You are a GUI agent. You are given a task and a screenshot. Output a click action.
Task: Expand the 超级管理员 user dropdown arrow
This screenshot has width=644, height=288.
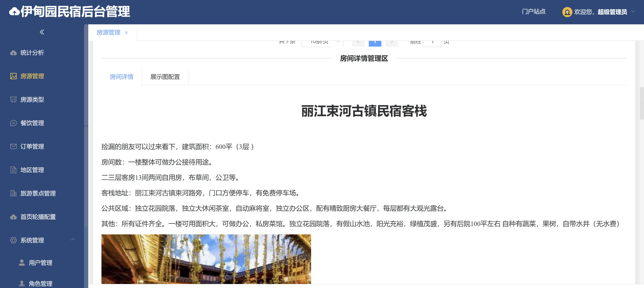point(633,12)
